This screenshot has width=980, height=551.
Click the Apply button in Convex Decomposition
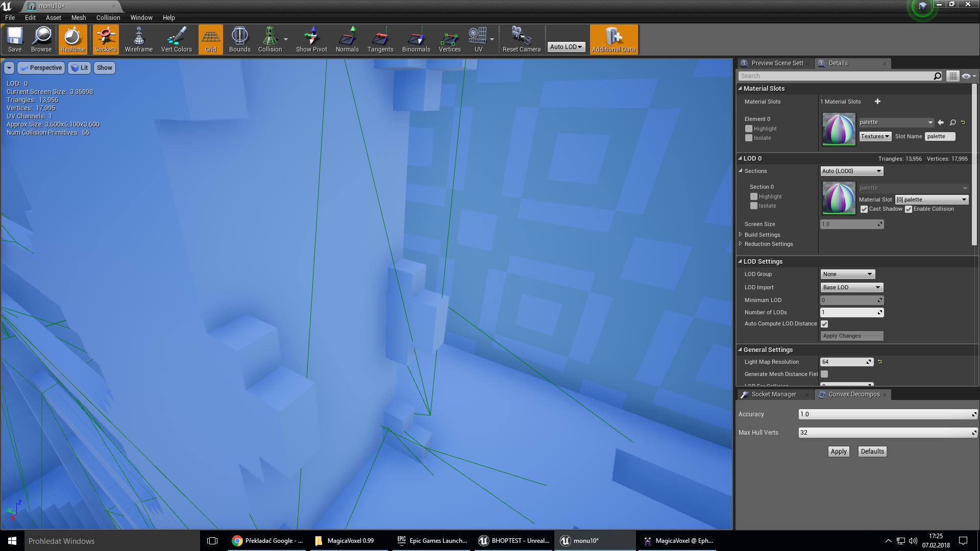tap(838, 452)
